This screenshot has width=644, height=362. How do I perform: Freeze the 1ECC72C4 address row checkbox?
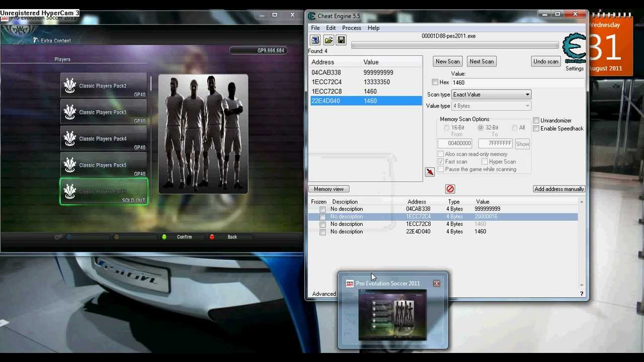pyautogui.click(x=323, y=217)
